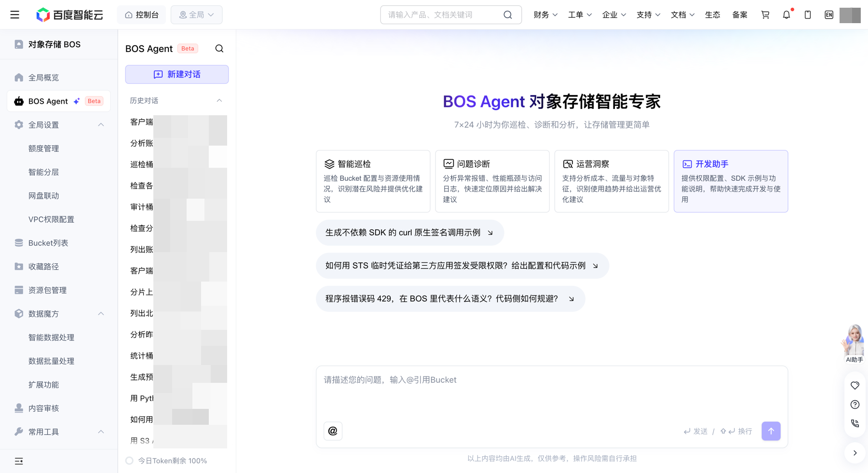
Task: Open the shopping cart icon
Action: pos(765,15)
